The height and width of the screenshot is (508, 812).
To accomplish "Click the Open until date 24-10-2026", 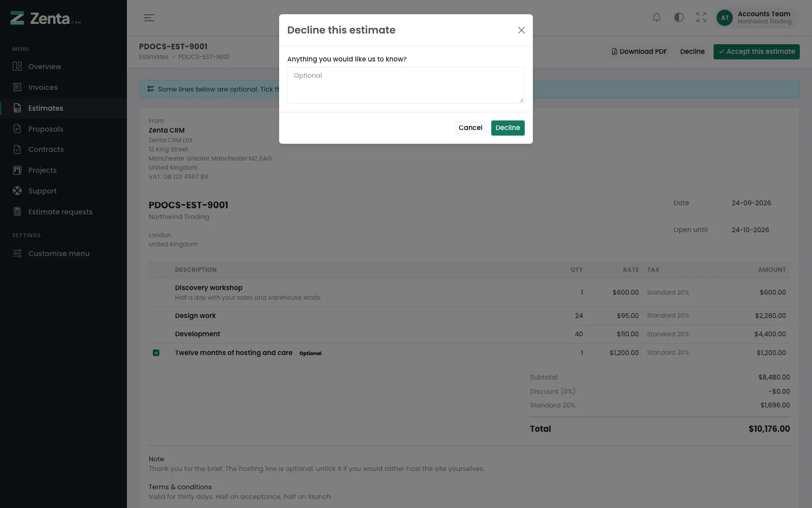I will click(x=750, y=230).
